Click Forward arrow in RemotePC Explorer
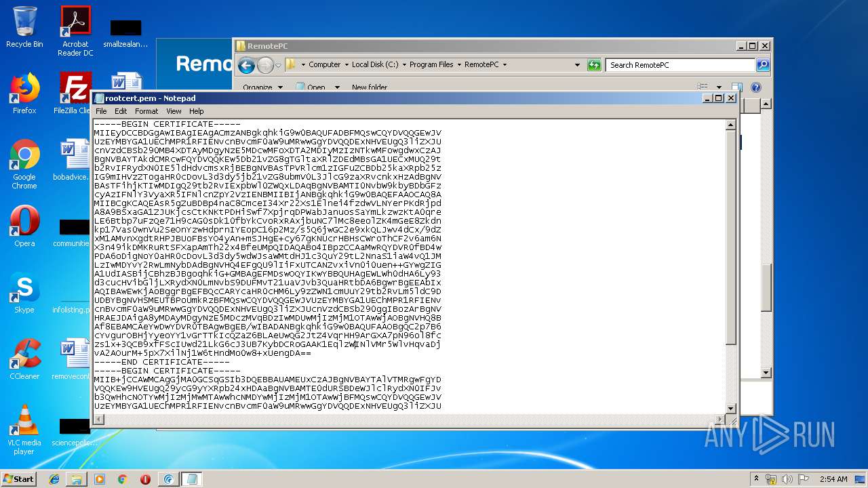 [x=265, y=65]
